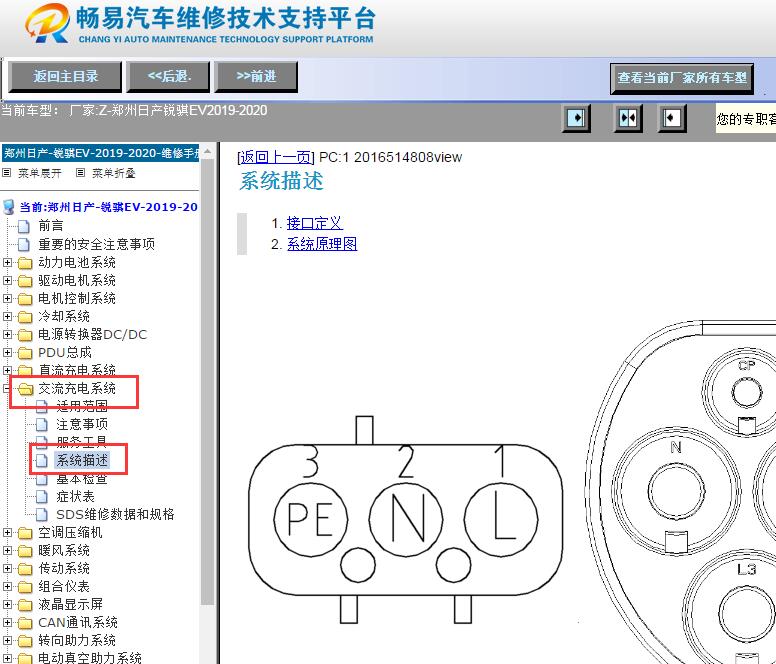Click the page icon next to 重要的安全注意事项
The height and width of the screenshot is (664, 776).
[x=24, y=244]
